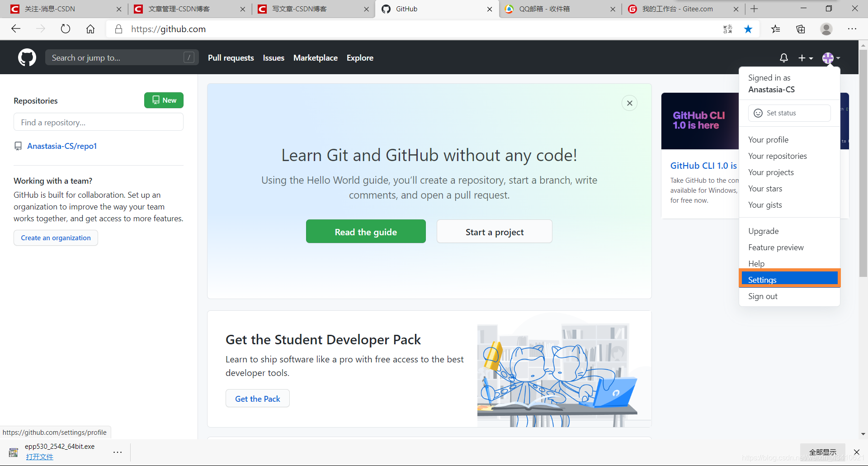Switch to the 关注-消息-CSDN tab
The height and width of the screenshot is (466, 868).
pos(66,9)
